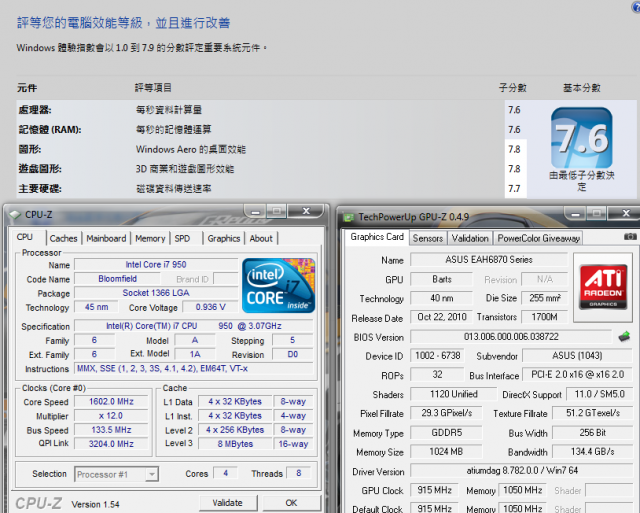The image size is (640, 513).
Task: Click the 45 nm technology value in CPU-Z
Action: (x=96, y=307)
